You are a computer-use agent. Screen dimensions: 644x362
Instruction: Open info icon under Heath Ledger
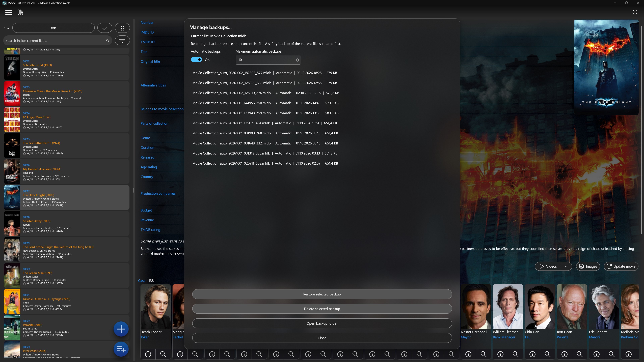tap(148, 354)
